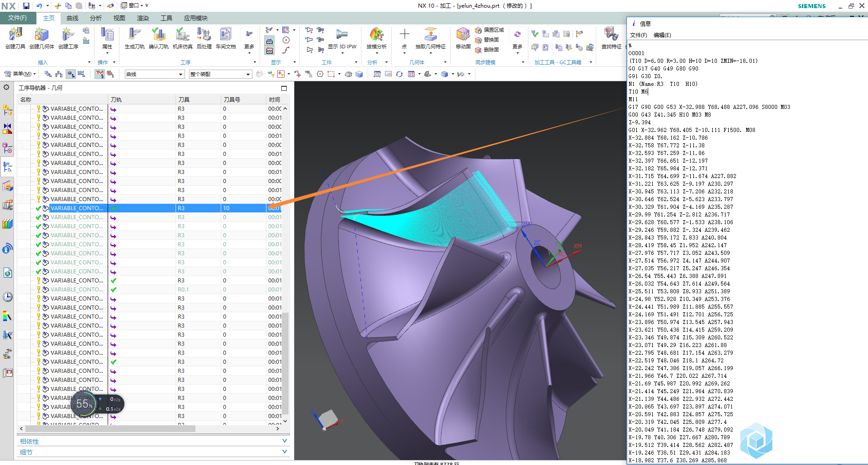Select the highlighted VARIABLE_CONTO row with tool number 10
The height and width of the screenshot is (465, 868).
(150, 208)
